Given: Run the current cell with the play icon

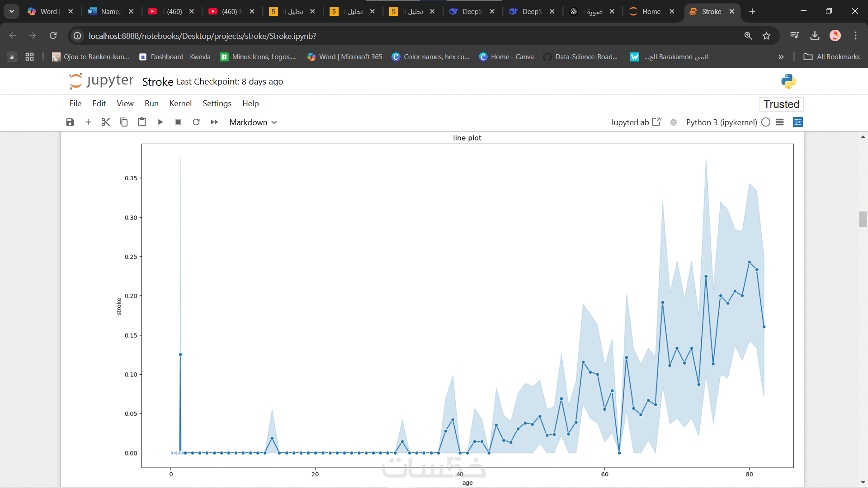Looking at the screenshot, I should tap(160, 122).
